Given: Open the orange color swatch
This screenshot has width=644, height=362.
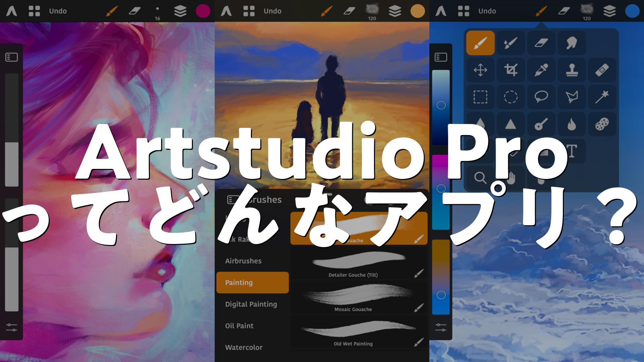Looking at the screenshot, I should [x=418, y=11].
